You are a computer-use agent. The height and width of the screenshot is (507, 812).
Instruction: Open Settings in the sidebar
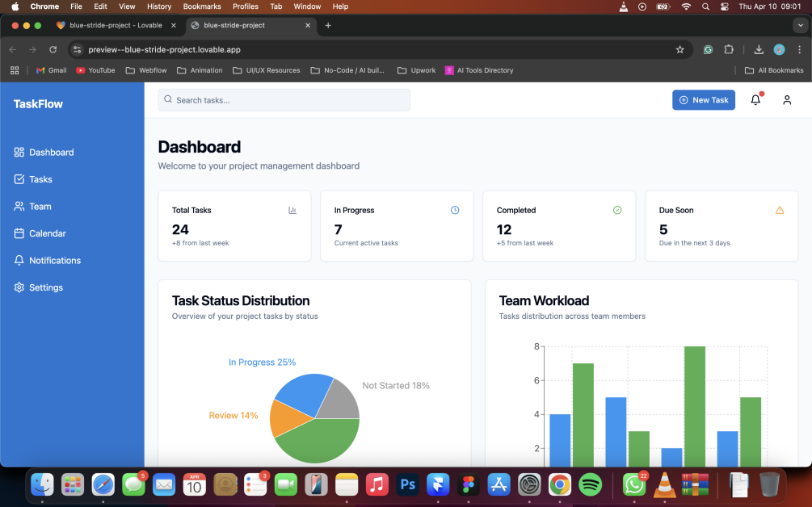(x=45, y=287)
